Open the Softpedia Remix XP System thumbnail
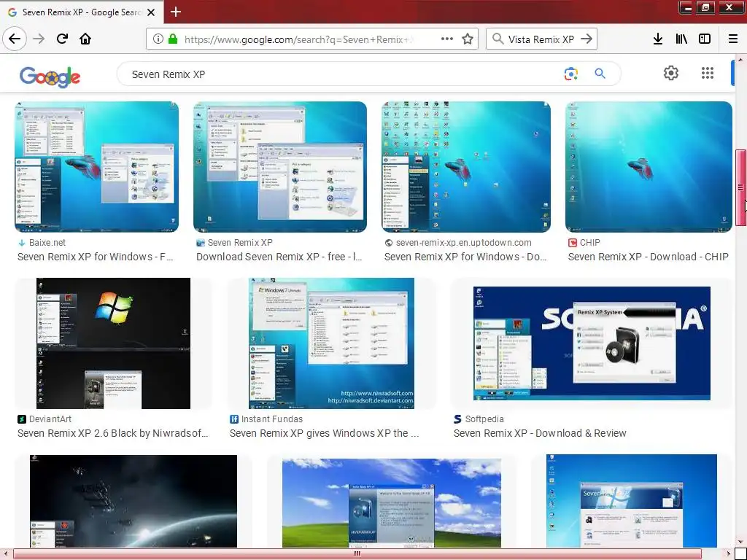Image resolution: width=747 pixels, height=560 pixels. pyautogui.click(x=592, y=343)
